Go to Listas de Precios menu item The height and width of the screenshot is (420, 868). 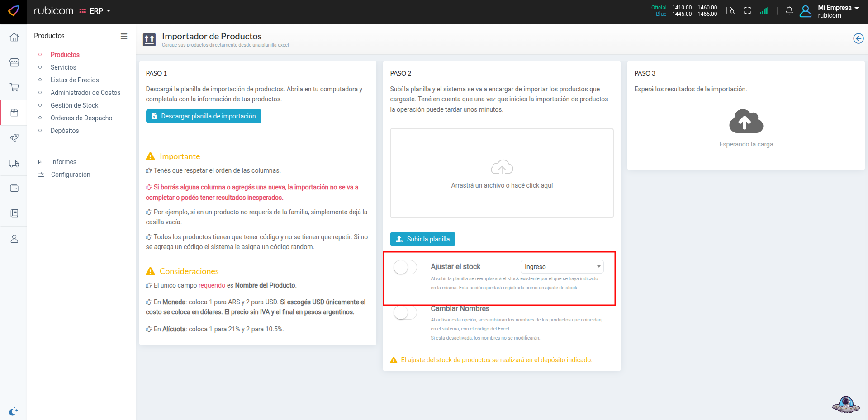[x=75, y=80]
